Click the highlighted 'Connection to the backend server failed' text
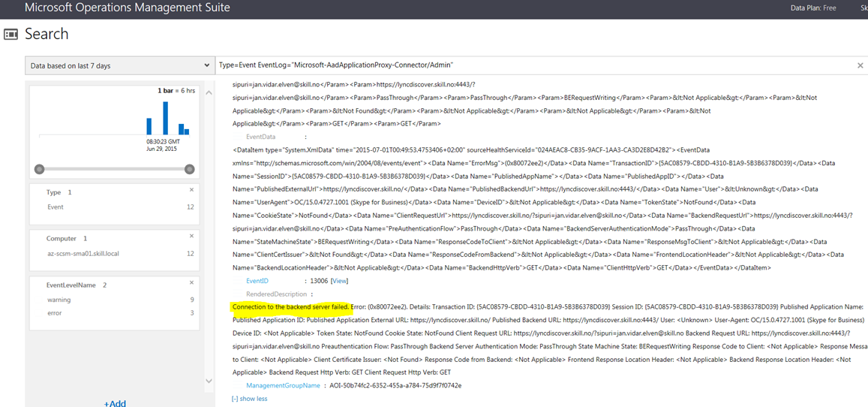The height and width of the screenshot is (407, 868). 291,307
